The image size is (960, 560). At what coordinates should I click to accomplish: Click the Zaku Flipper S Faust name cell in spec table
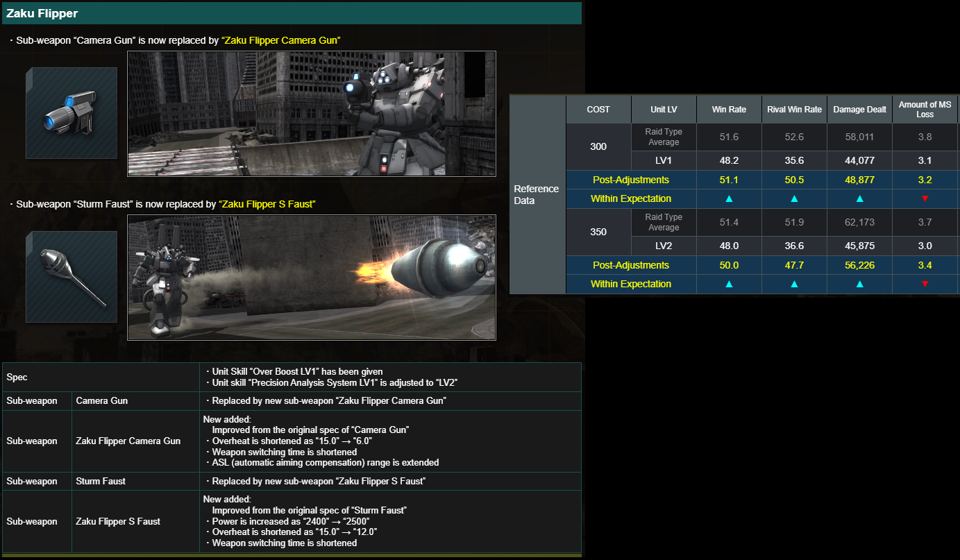[135, 521]
